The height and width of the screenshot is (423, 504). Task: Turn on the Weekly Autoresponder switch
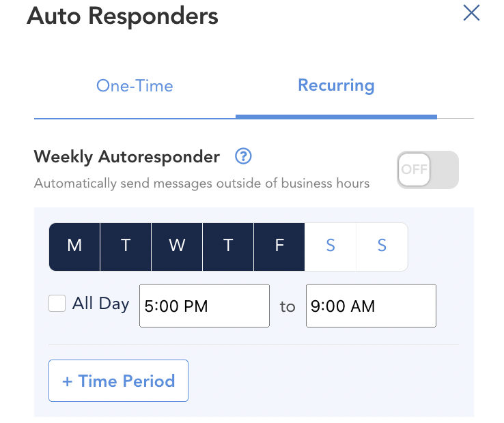click(x=428, y=170)
